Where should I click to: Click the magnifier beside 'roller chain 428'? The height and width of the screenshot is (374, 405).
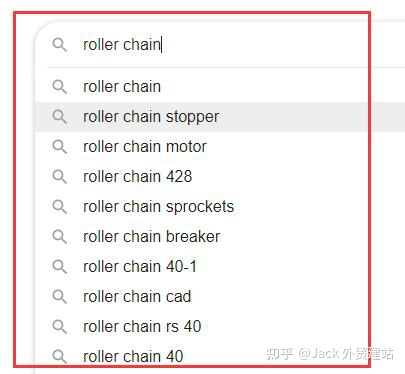tap(60, 177)
